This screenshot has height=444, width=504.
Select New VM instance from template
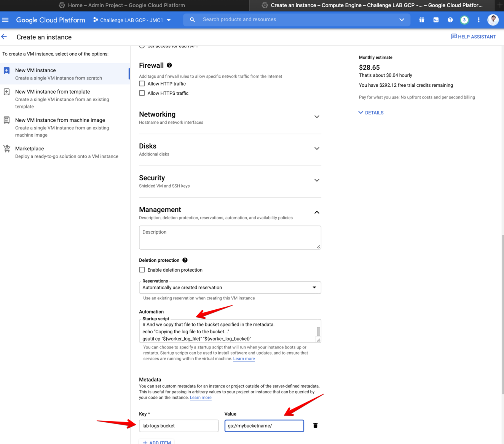(65, 99)
